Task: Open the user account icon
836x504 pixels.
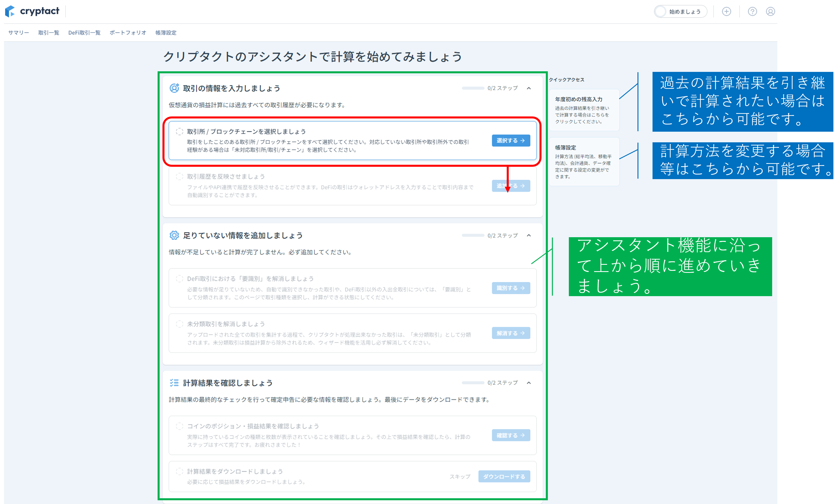Action: (x=770, y=12)
